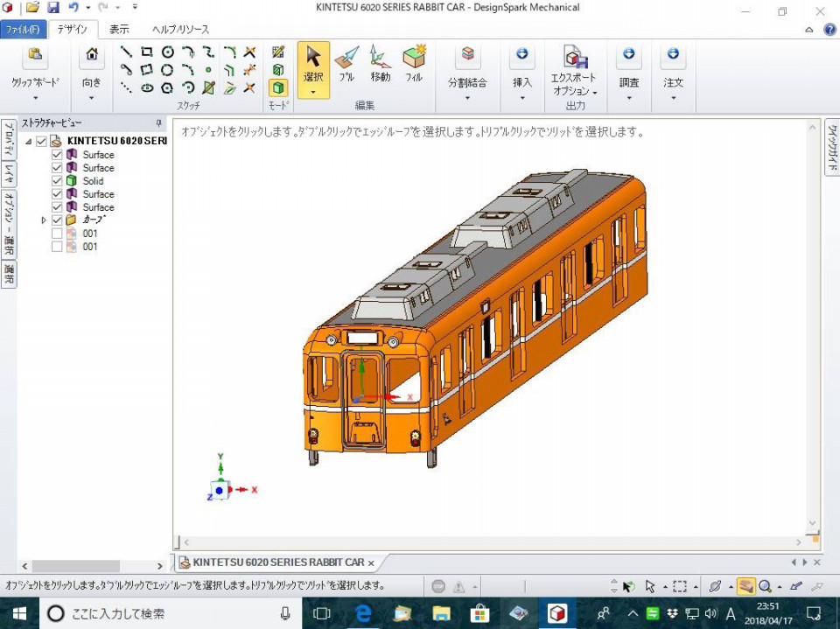This screenshot has width=840, height=629.
Task: Activate the Pull (プル) tool
Action: (346, 64)
